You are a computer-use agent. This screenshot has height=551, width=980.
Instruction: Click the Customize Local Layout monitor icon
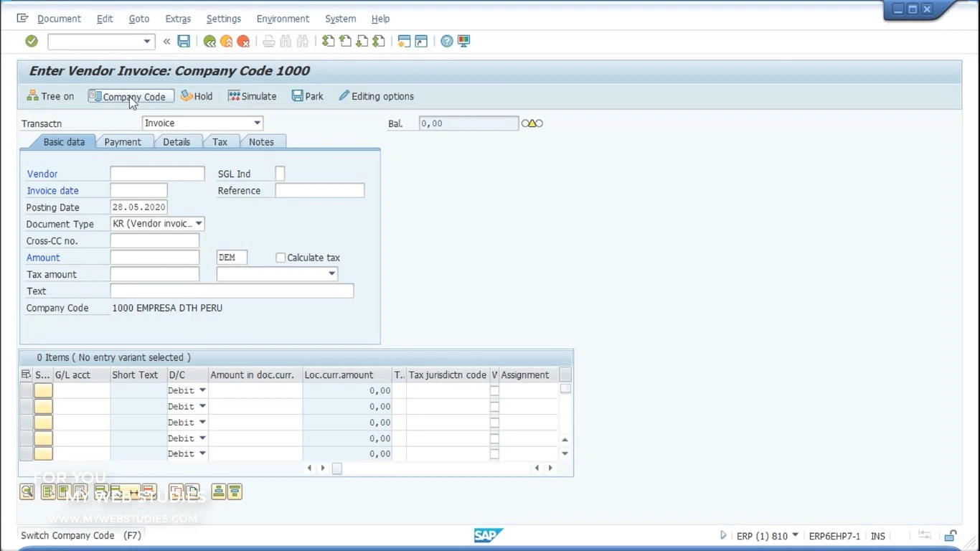pyautogui.click(x=463, y=42)
